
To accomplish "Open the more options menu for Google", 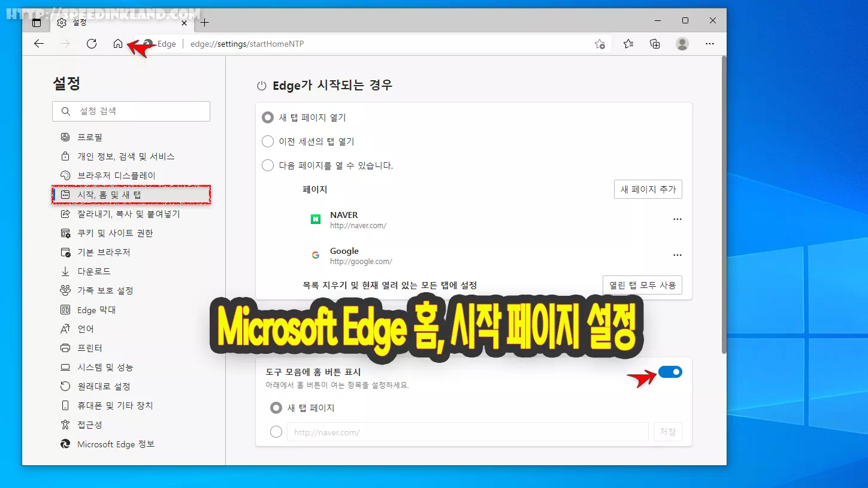I will 677,256.
